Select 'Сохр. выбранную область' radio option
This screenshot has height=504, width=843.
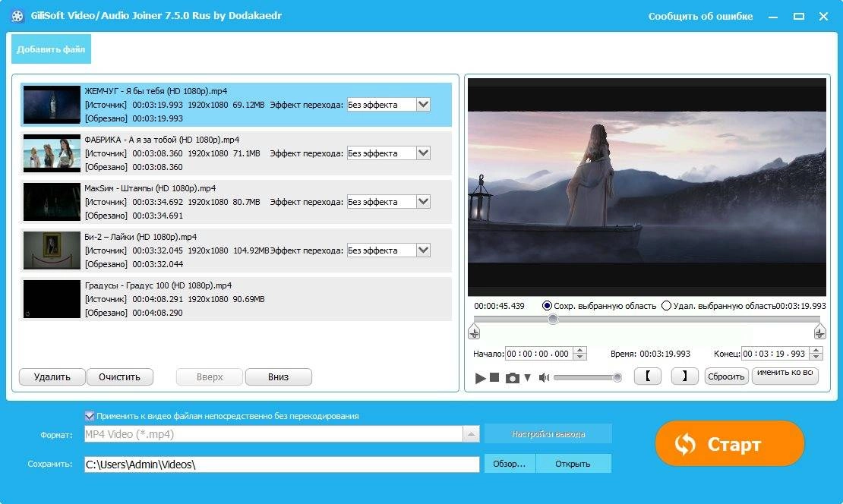pyautogui.click(x=547, y=306)
